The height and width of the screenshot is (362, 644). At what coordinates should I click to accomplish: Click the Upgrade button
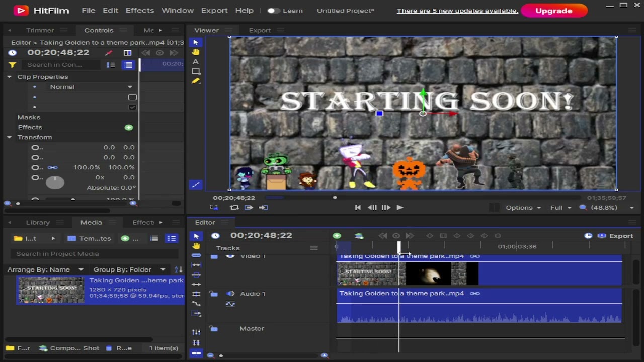tap(554, 10)
